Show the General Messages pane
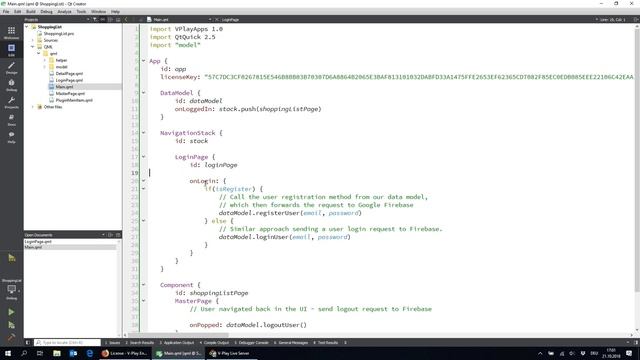 pyautogui.click(x=291, y=343)
